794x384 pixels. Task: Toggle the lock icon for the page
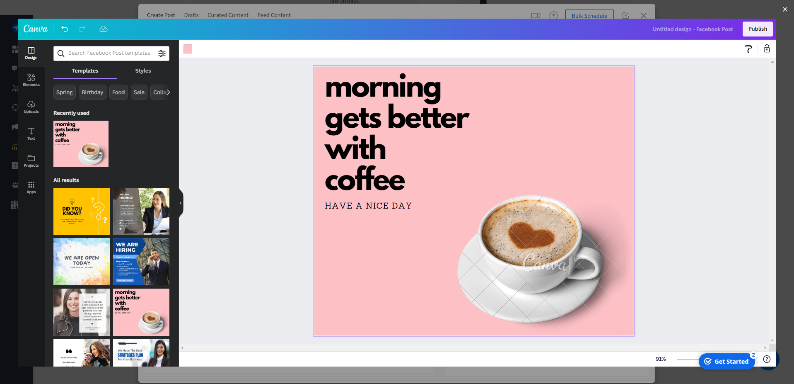point(767,49)
